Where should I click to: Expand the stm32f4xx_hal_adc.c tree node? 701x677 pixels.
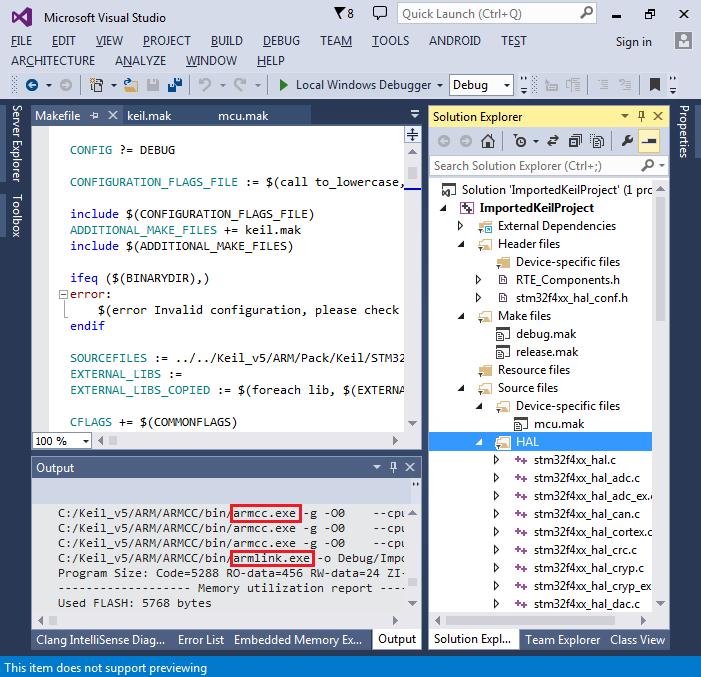497,478
